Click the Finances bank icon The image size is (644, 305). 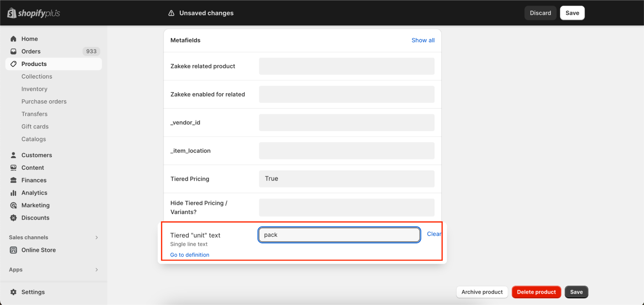coord(14,180)
